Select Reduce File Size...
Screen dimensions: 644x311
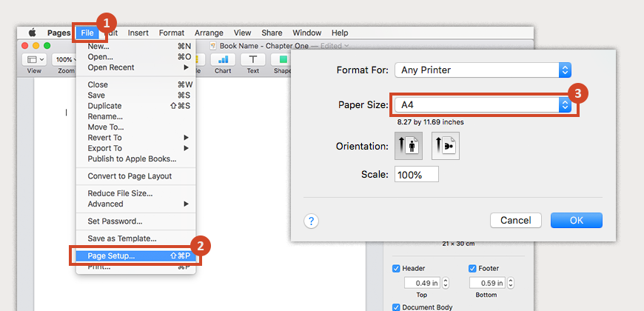point(136,193)
